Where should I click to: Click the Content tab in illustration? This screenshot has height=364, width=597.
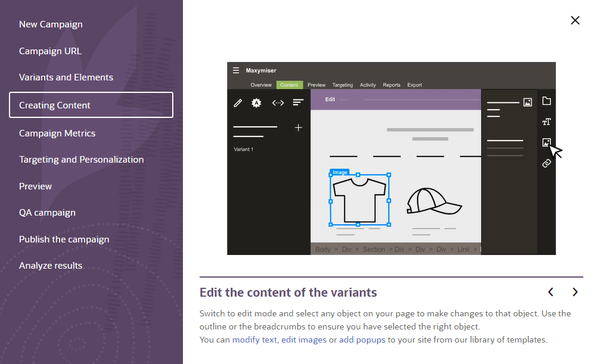pos(290,85)
